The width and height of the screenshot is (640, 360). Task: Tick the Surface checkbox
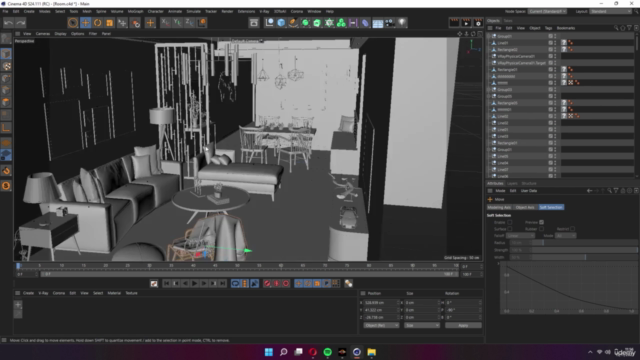coord(510,229)
